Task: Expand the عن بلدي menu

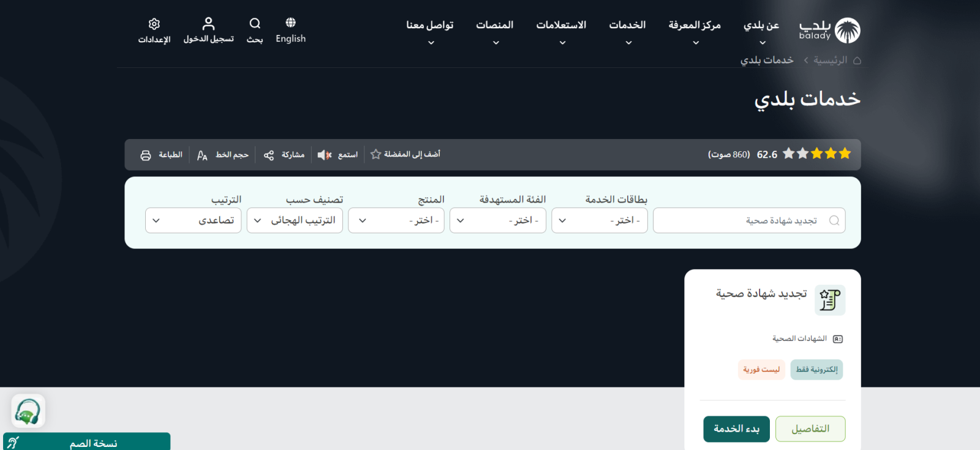Action: tap(761, 32)
